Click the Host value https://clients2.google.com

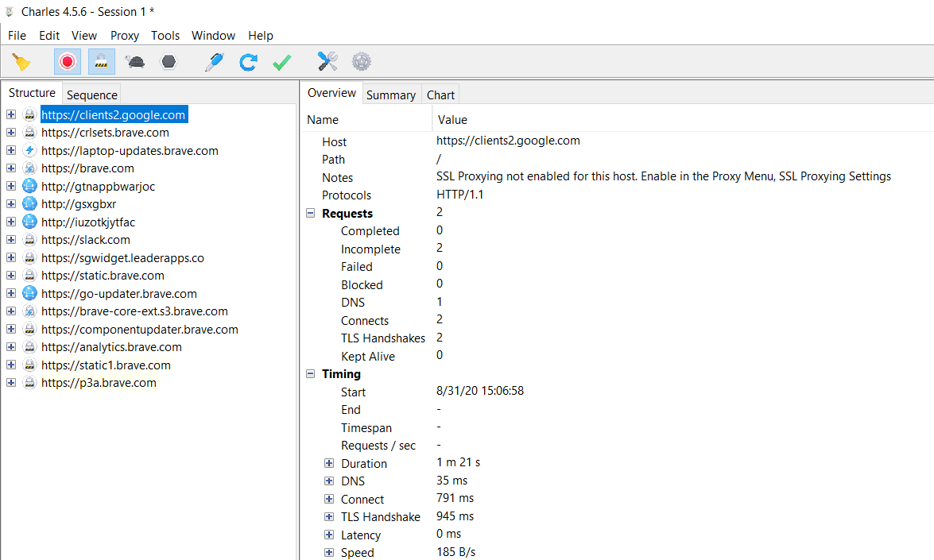tap(508, 141)
